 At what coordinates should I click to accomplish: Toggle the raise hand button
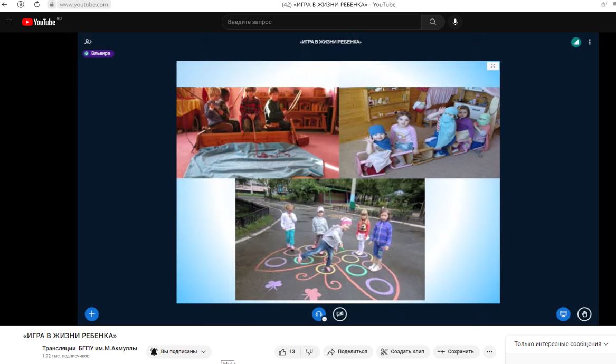pos(584,314)
